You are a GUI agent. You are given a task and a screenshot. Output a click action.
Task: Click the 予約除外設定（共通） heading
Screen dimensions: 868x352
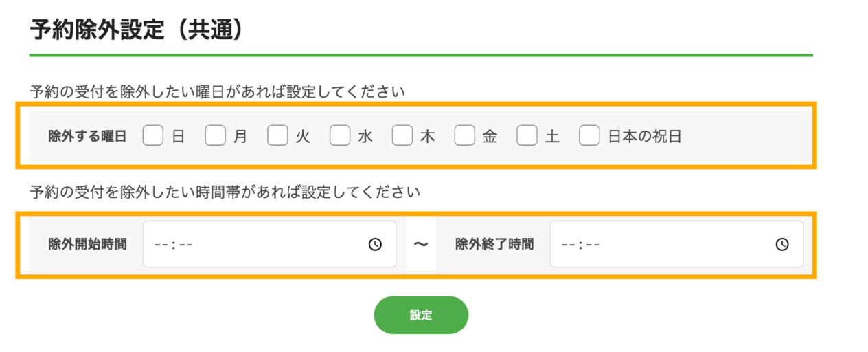(x=137, y=30)
